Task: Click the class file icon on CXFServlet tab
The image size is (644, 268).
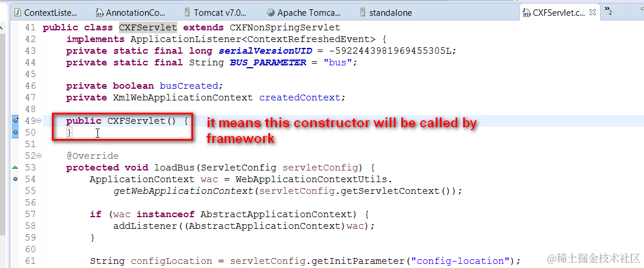Action: [x=526, y=13]
